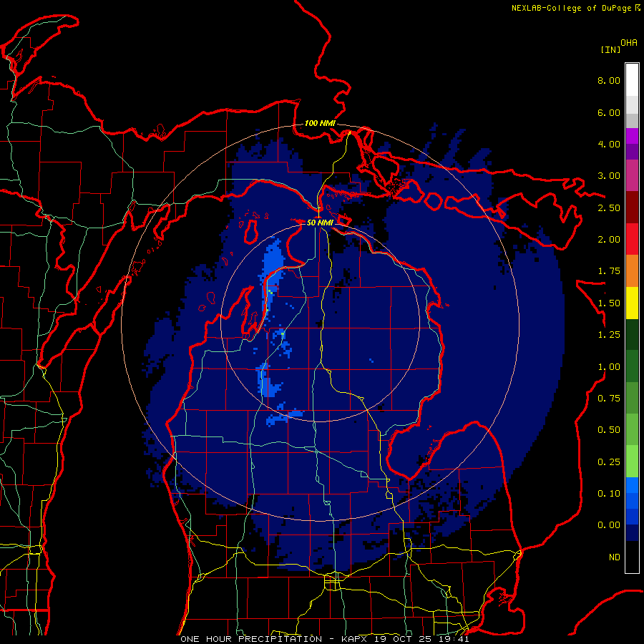Click the 1.00 legend value
Viewport: 644px width, 644px height.
pyautogui.click(x=609, y=367)
